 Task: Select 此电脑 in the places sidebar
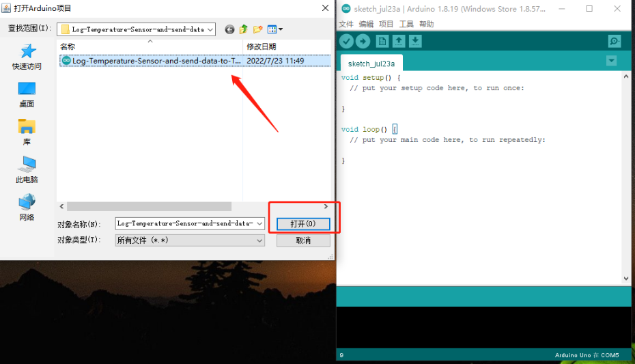tap(27, 169)
